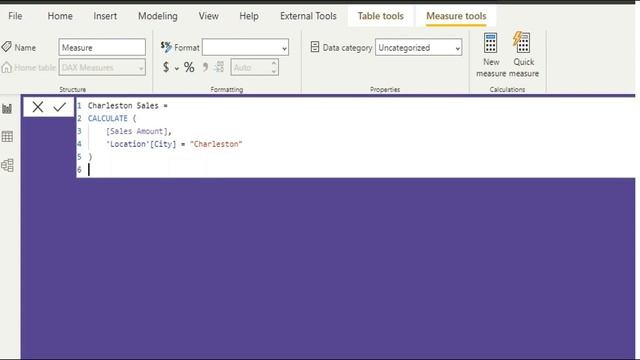Click the New measure button
The image size is (640, 360).
point(491,55)
